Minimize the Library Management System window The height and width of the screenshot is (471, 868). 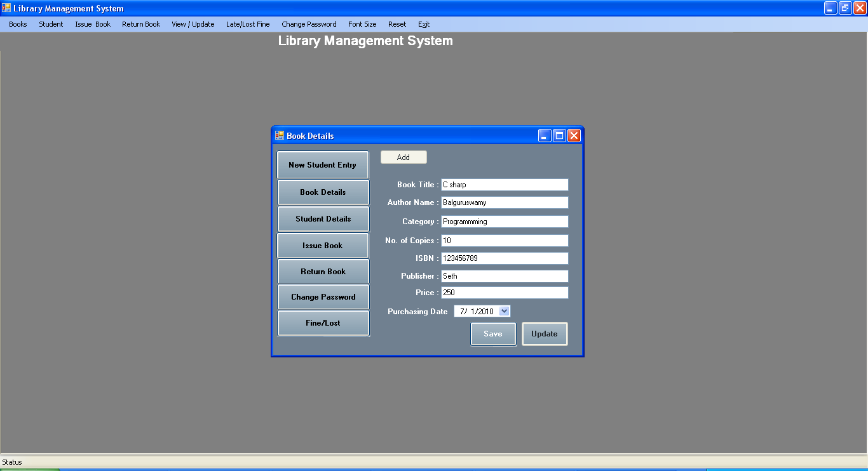point(831,8)
